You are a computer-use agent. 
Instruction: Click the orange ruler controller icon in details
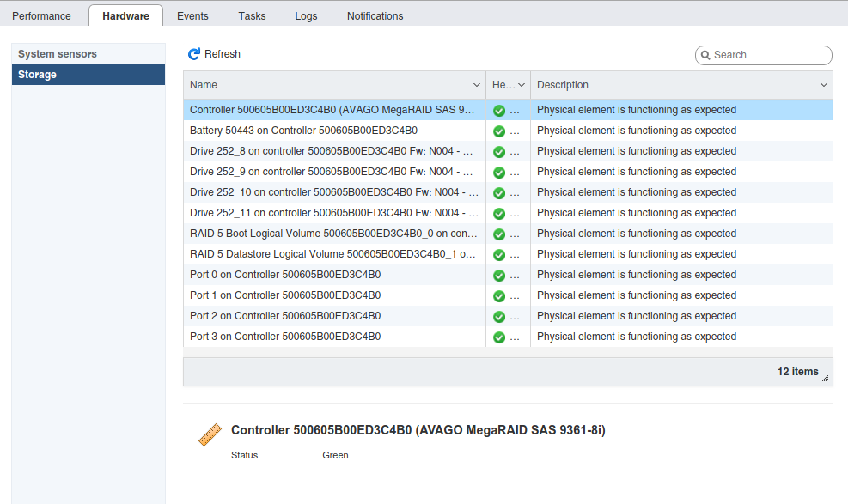[210, 434]
